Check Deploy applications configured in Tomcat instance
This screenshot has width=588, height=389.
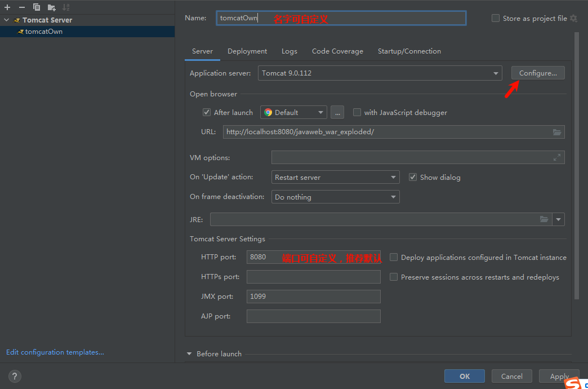click(x=394, y=257)
